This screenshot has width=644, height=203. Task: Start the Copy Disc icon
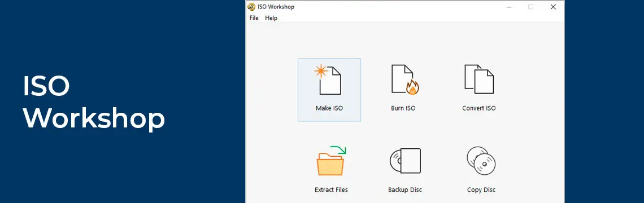click(481, 161)
